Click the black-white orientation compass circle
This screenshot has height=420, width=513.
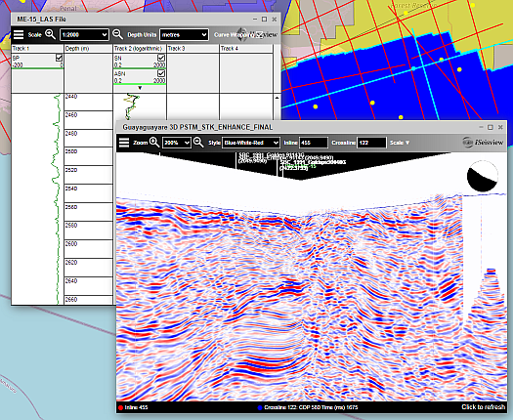tap(483, 176)
